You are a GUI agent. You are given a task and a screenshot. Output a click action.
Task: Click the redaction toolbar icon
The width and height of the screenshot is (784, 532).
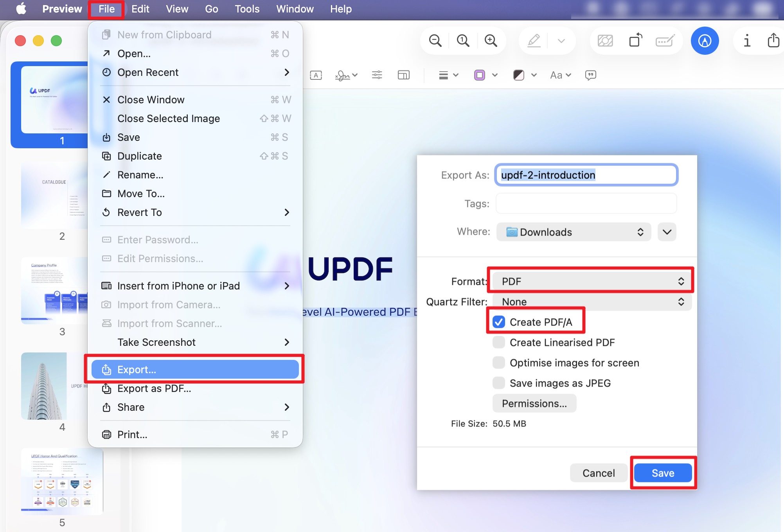[x=605, y=41]
